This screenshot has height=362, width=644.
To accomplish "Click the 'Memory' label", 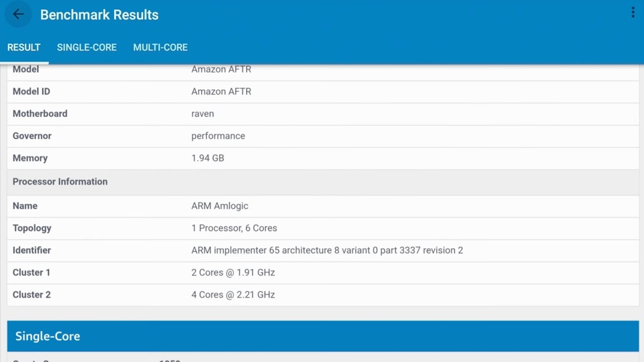I will 30,158.
